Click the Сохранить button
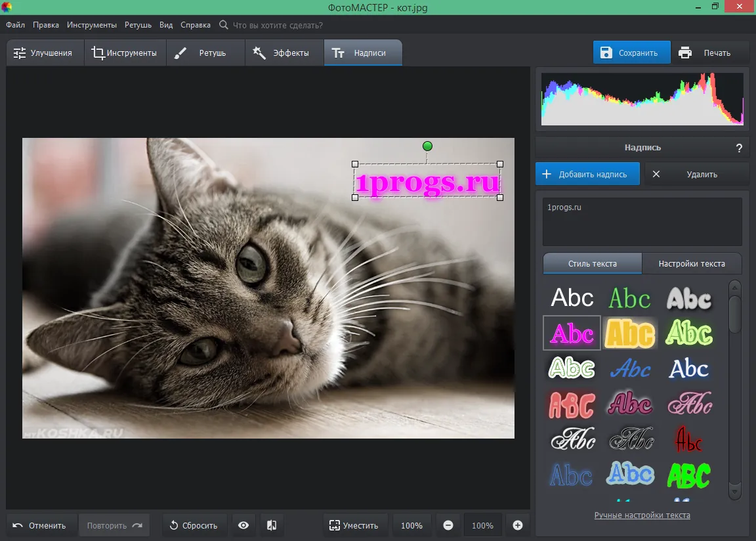This screenshot has height=541, width=756. (x=631, y=53)
